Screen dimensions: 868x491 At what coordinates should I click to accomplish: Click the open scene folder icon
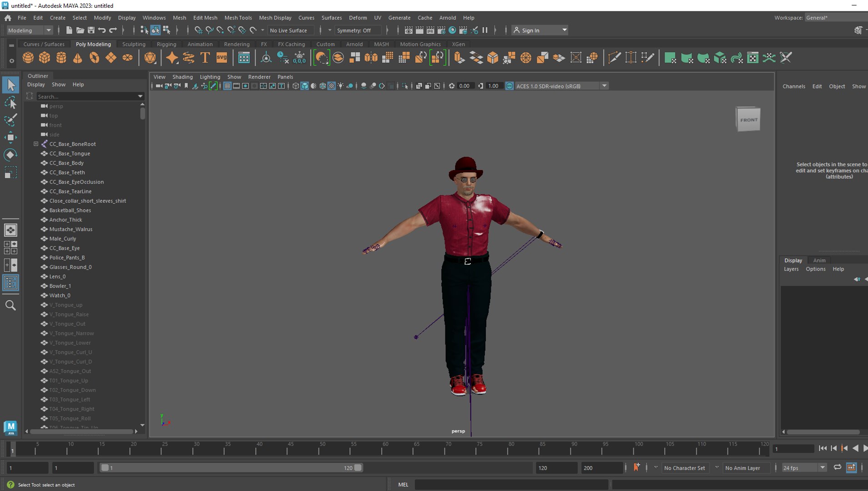click(80, 30)
